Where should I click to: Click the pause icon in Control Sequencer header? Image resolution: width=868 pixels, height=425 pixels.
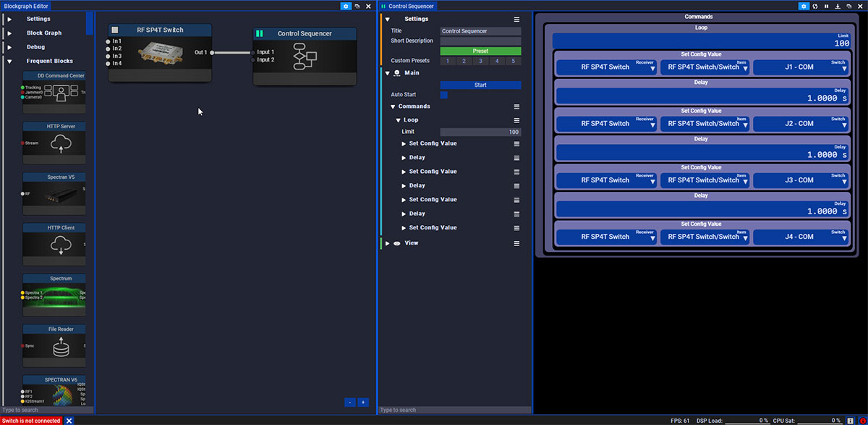(x=826, y=6)
